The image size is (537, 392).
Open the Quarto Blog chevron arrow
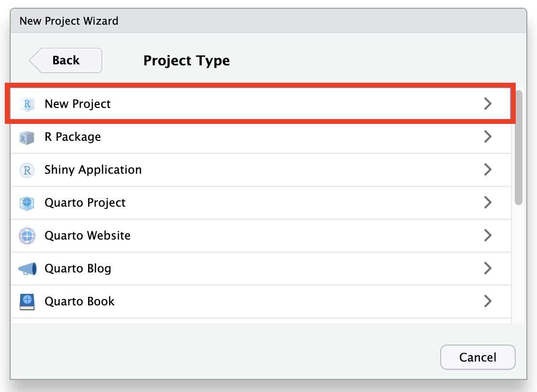point(488,269)
